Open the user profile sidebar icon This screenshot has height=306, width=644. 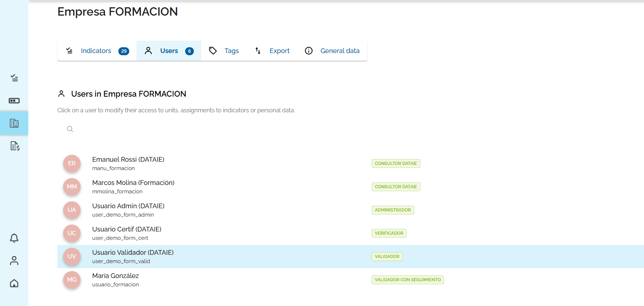[14, 261]
